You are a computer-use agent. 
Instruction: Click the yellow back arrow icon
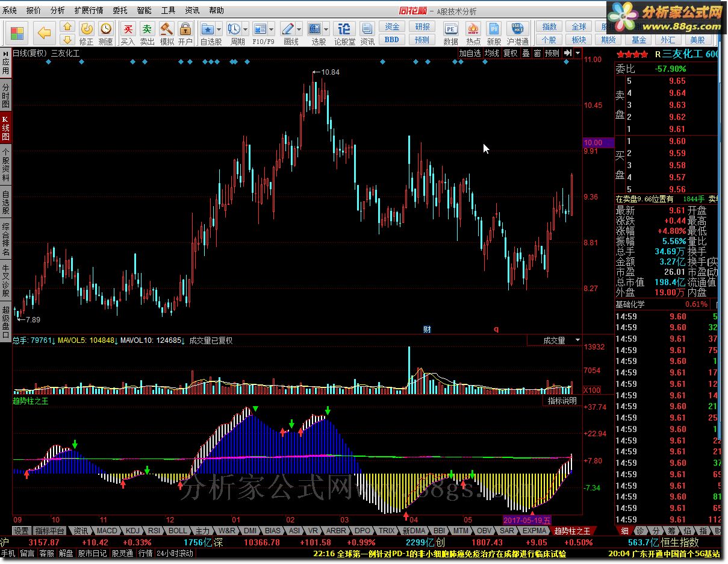point(45,33)
